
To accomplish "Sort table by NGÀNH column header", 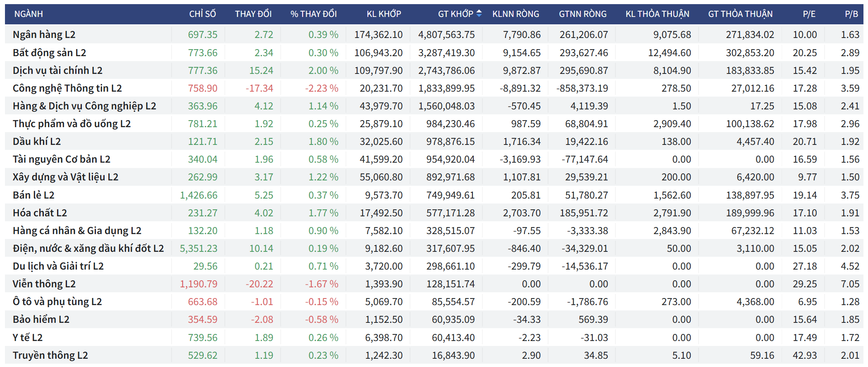I will coord(29,14).
